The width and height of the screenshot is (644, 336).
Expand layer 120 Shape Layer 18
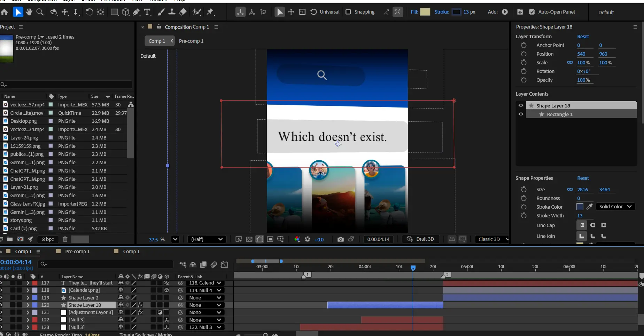[x=28, y=305]
